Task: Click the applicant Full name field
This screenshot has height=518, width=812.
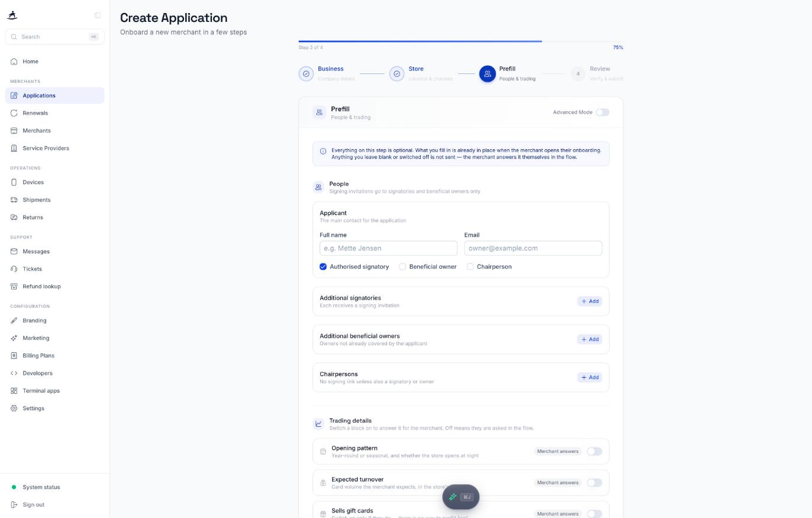Action: [x=388, y=248]
